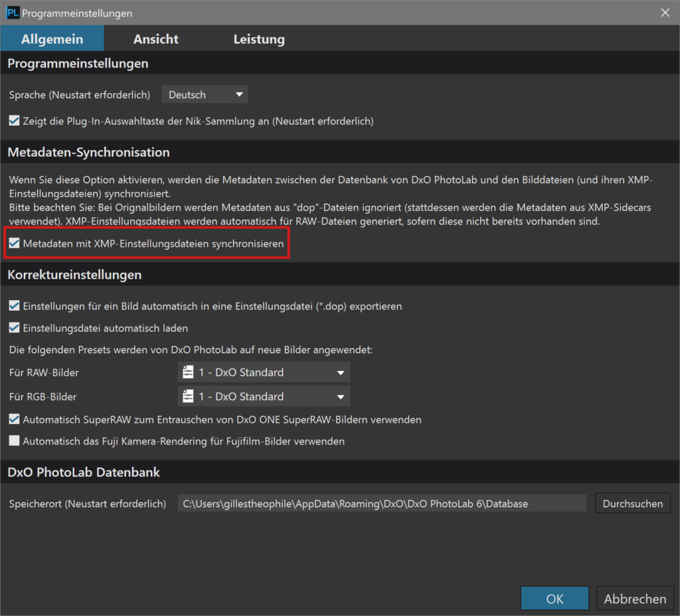Switch to the Allgemein tab

tap(52, 39)
